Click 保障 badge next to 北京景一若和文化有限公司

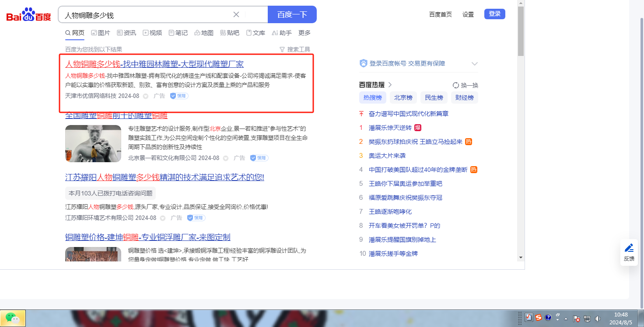259,158
